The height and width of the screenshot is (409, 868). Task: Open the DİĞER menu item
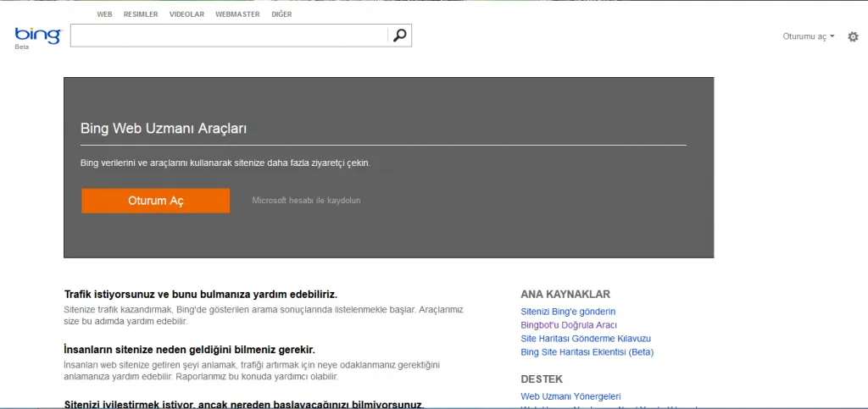tap(281, 14)
